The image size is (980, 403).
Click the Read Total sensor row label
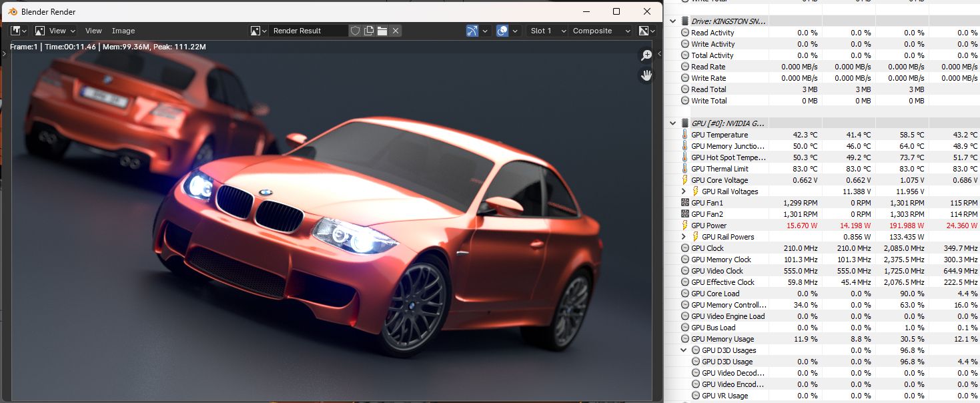coord(708,89)
